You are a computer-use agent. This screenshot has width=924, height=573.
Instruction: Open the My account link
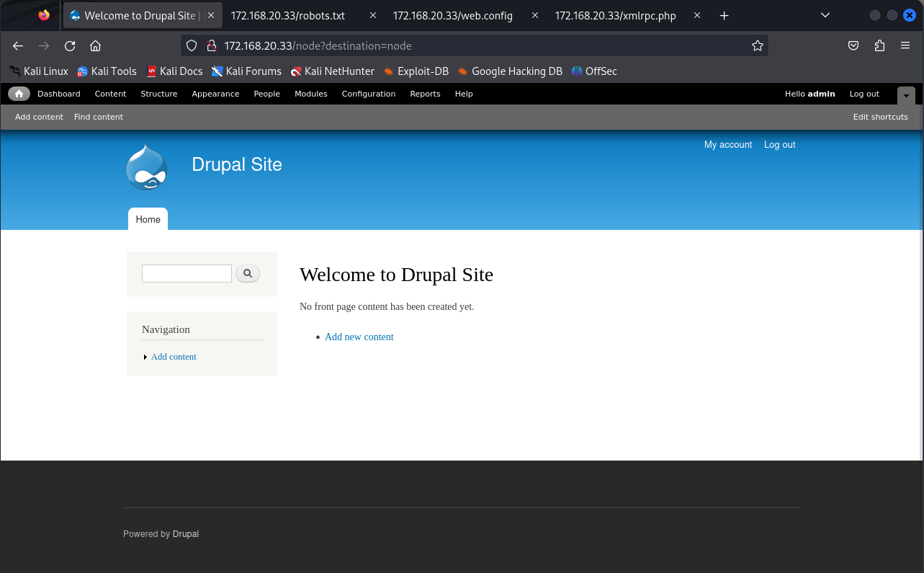pyautogui.click(x=728, y=145)
